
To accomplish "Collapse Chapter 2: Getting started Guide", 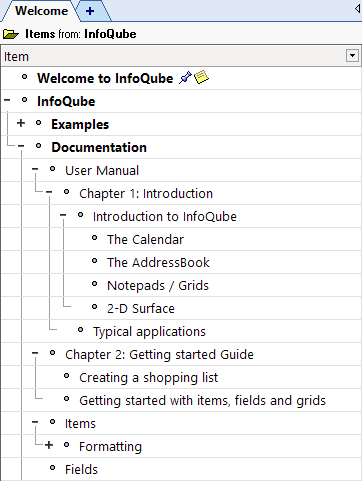I will (35, 353).
